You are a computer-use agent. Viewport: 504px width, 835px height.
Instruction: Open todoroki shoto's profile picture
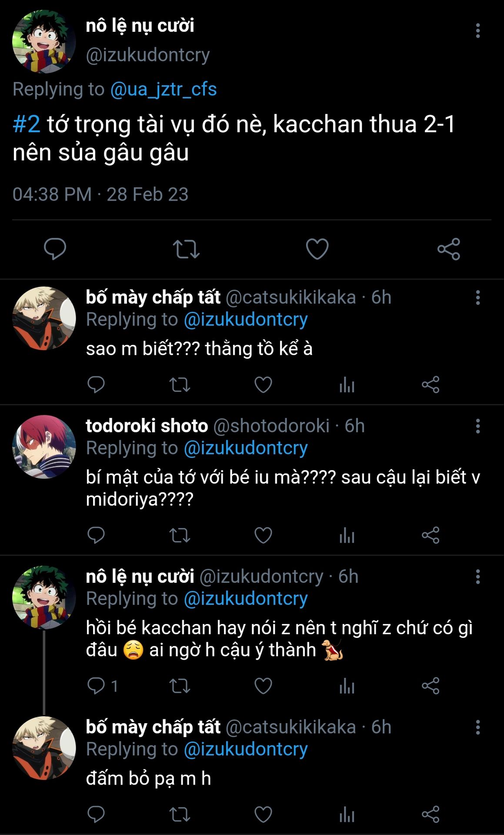44,447
